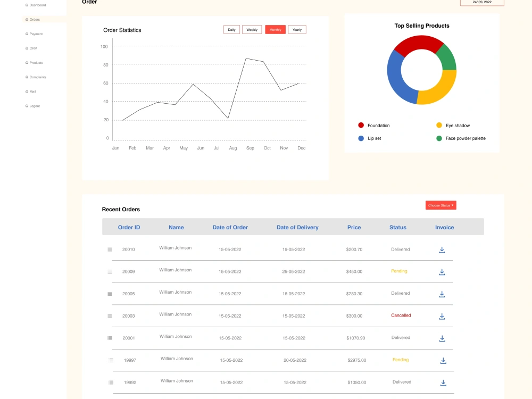Click the Payment sidebar icon

tap(27, 34)
